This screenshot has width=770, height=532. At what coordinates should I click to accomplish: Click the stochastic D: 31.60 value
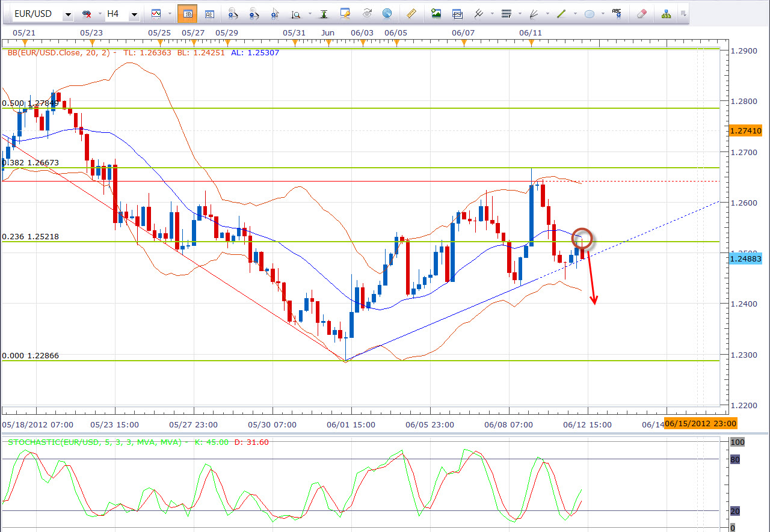(x=251, y=442)
